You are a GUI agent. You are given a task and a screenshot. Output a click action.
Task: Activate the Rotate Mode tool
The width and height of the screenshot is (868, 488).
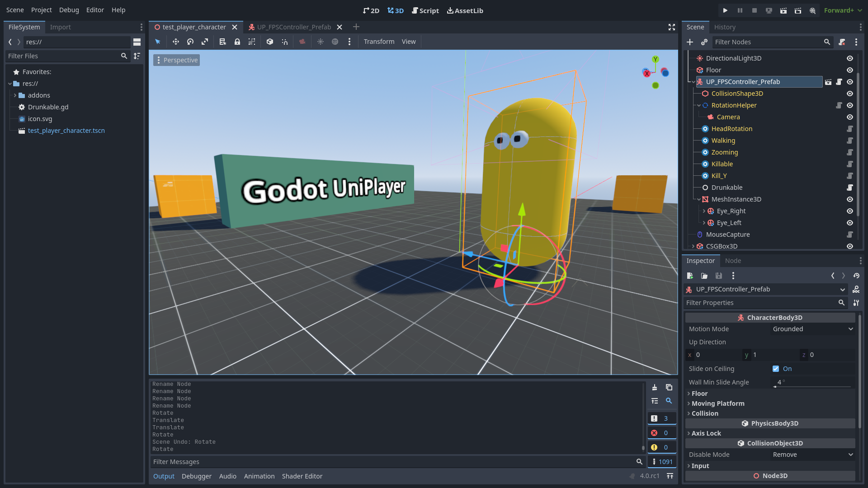(190, 42)
